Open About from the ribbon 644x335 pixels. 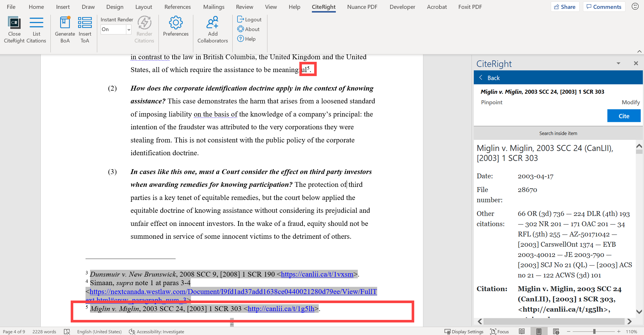(x=248, y=29)
